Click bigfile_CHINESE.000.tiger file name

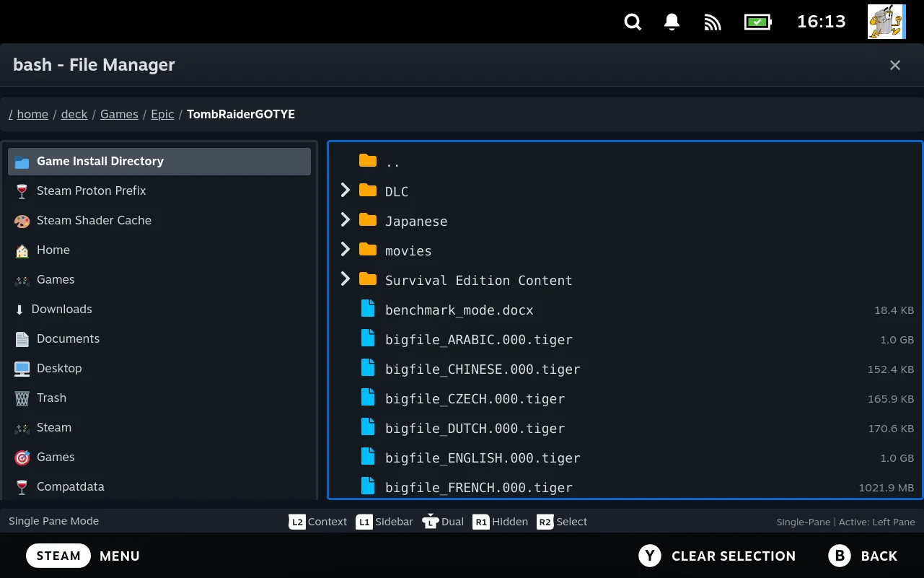483,369
